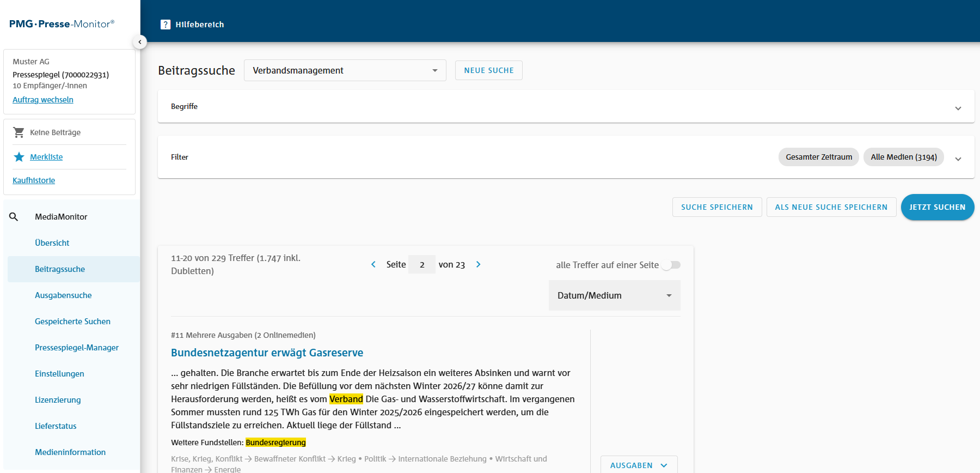Open the Verbandsmanagement search dropdown
The height and width of the screenshot is (473, 980).
[x=345, y=70]
